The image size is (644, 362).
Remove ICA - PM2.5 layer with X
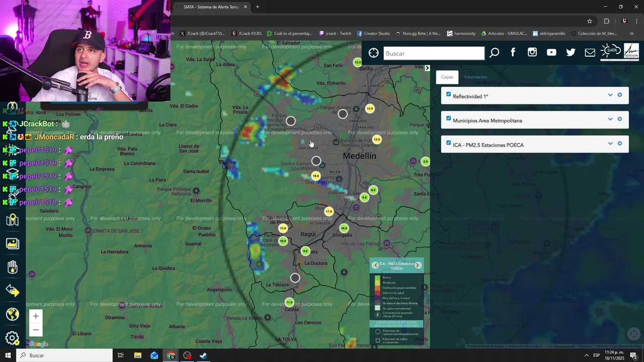pyautogui.click(x=620, y=144)
